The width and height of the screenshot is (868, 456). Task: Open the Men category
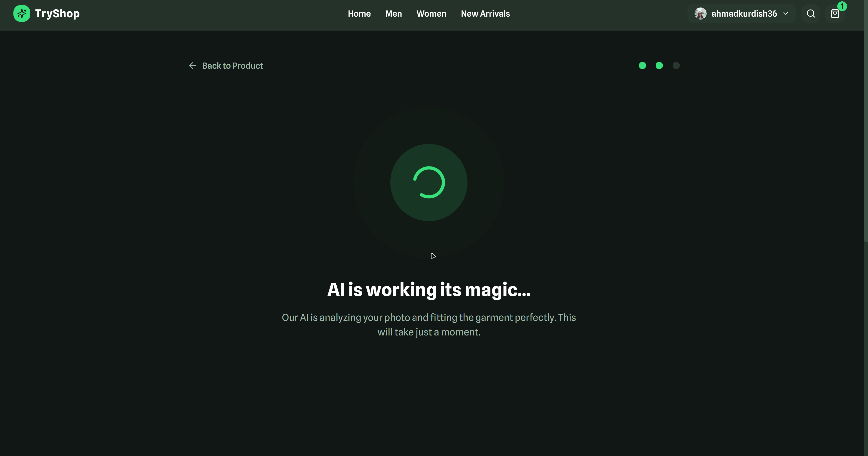[393, 13]
